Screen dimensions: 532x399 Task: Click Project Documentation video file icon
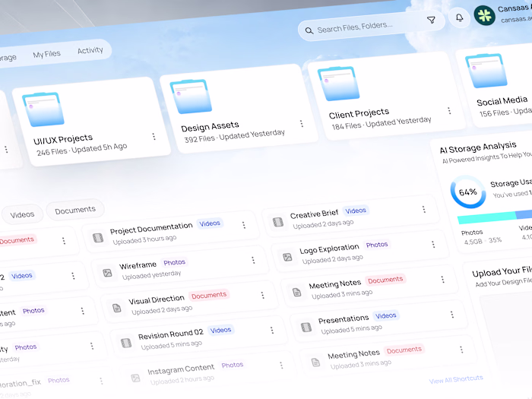point(98,238)
